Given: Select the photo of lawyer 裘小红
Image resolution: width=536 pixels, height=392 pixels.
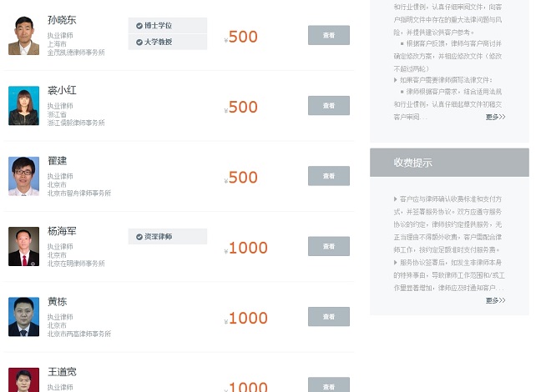Looking at the screenshot, I should click(x=23, y=106).
